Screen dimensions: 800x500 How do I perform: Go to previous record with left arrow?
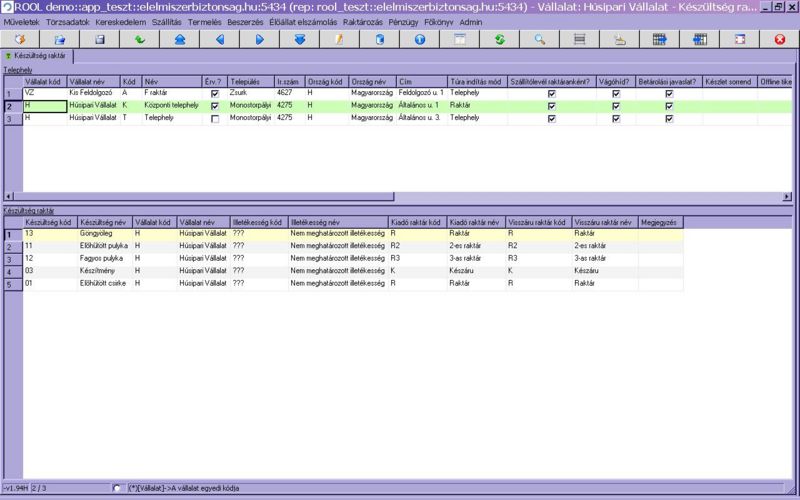(x=219, y=39)
